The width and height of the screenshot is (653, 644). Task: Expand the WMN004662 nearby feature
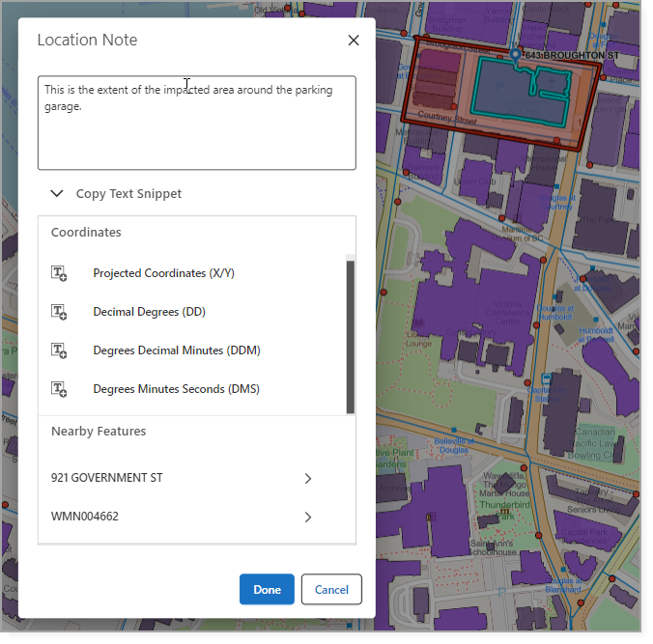(x=308, y=518)
